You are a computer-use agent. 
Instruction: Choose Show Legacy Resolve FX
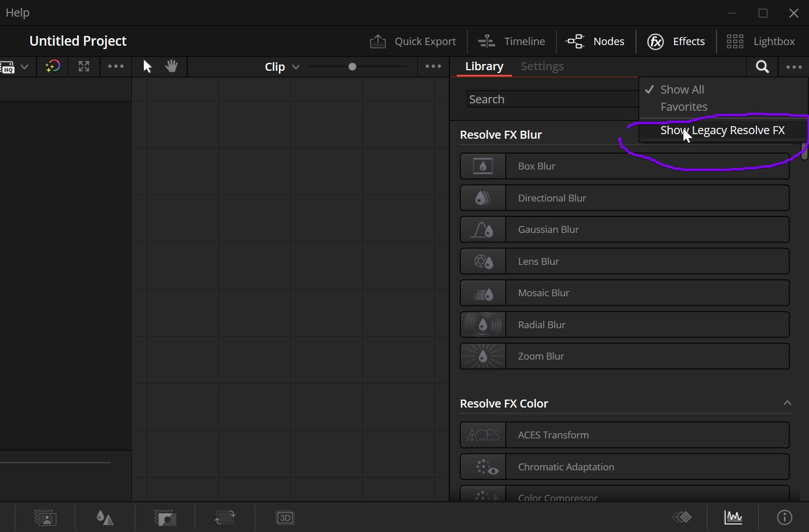pos(723,130)
